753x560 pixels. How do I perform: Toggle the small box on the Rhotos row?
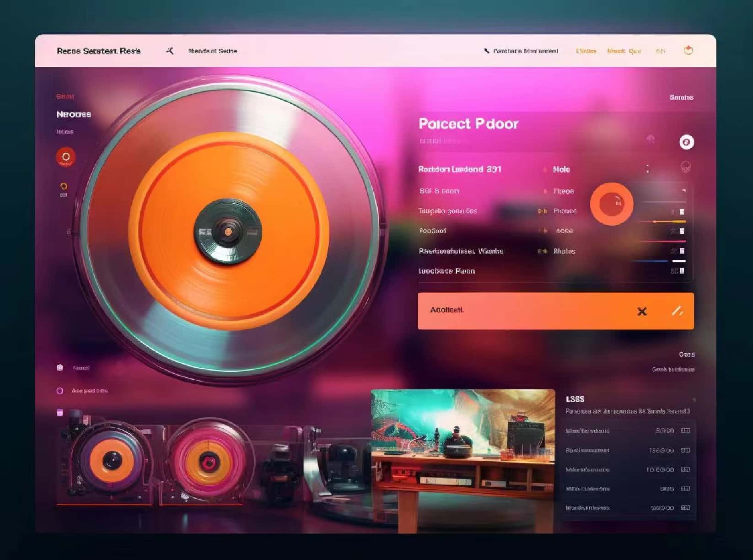coord(682,251)
